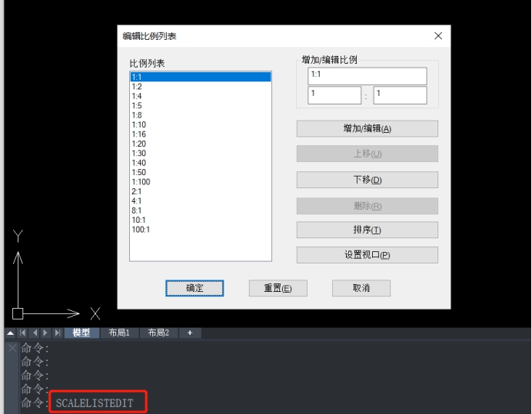Switch to the 布局2 tab

click(158, 333)
